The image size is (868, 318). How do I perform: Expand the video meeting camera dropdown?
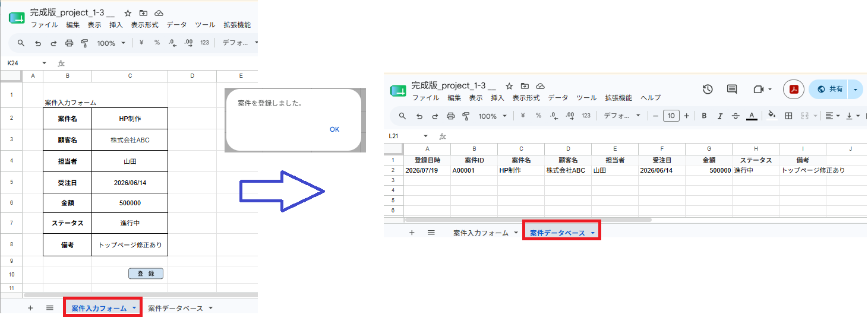click(x=762, y=89)
